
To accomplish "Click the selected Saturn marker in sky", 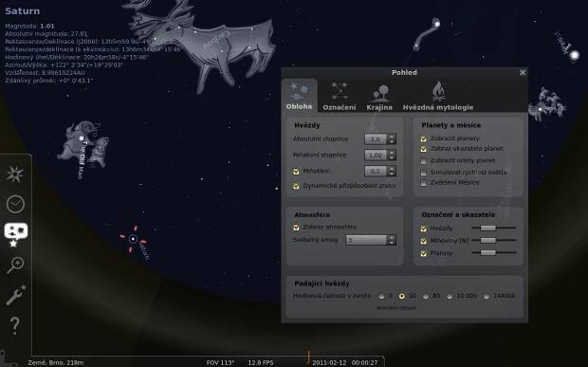I will point(133,239).
